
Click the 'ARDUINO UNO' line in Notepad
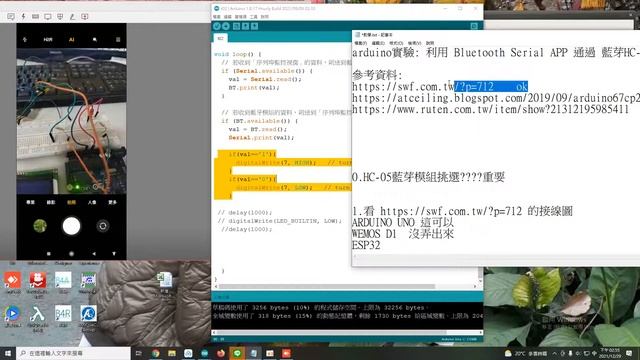point(403,222)
